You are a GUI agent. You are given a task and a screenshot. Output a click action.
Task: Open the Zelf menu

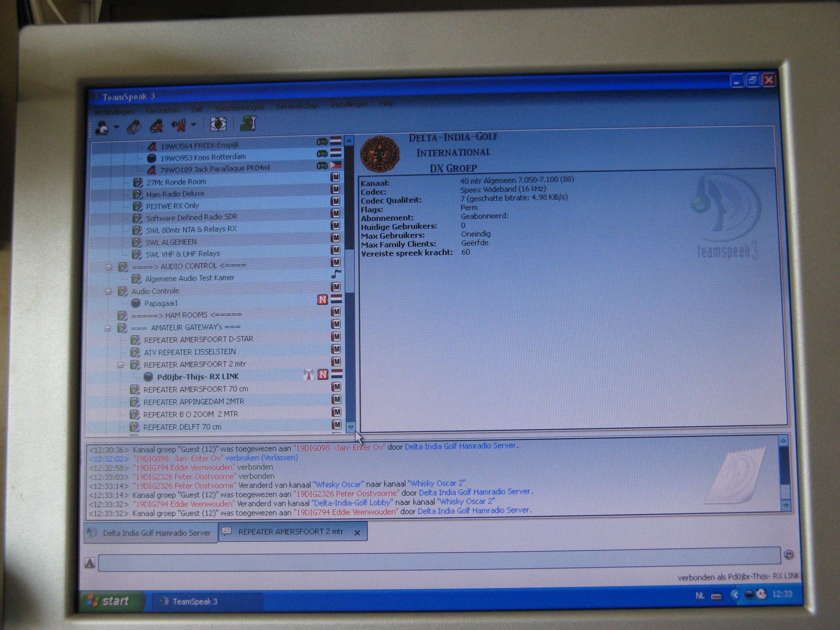(197, 109)
